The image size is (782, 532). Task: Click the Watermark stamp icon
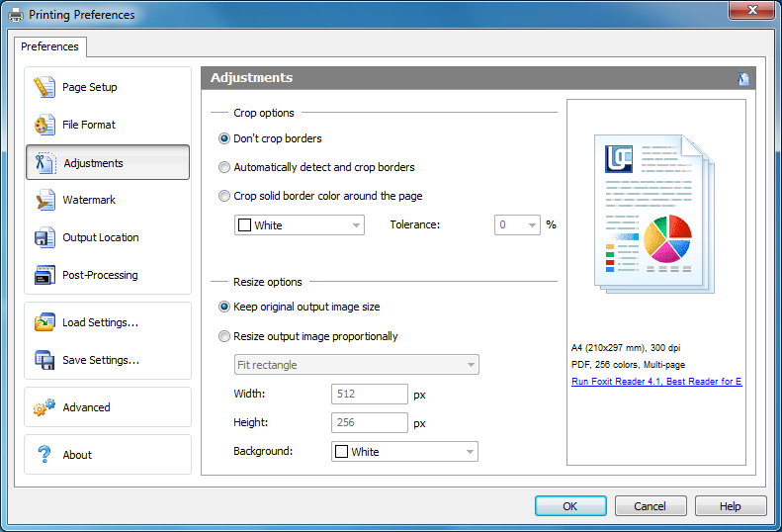(44, 200)
